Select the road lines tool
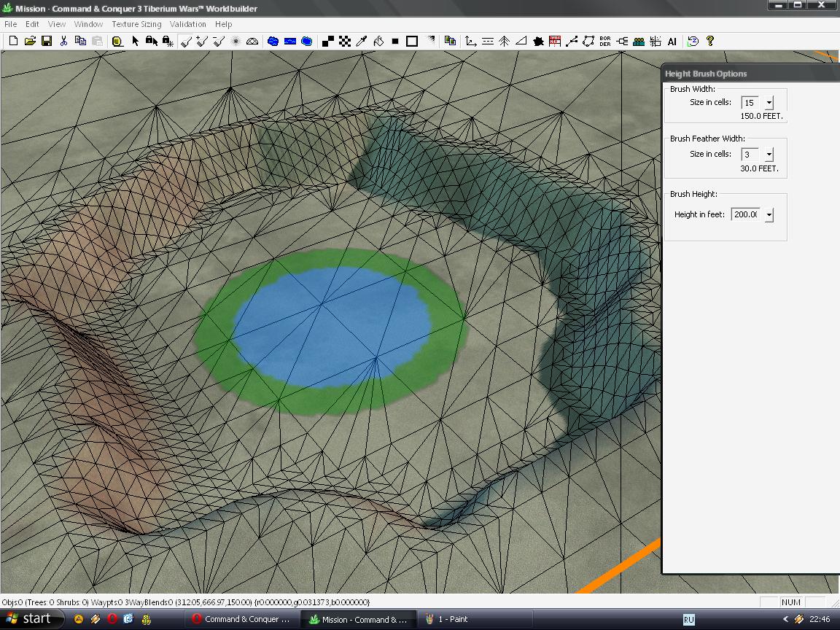The width and height of the screenshot is (840, 630). (x=488, y=42)
